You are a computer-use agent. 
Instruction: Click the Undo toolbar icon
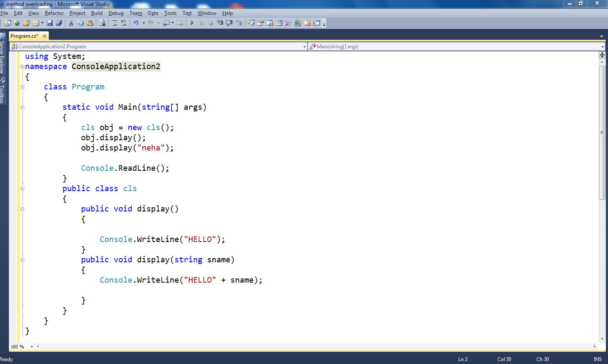point(137,23)
